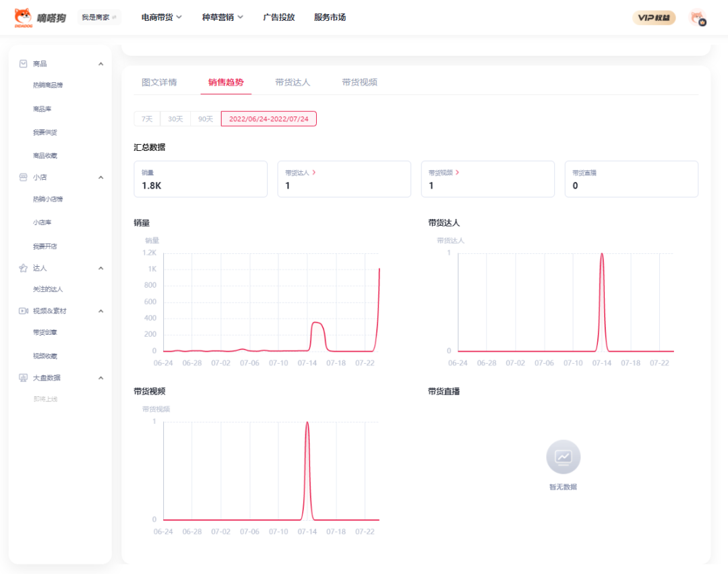Click the peak of the 带货达人 chart line

(602, 254)
